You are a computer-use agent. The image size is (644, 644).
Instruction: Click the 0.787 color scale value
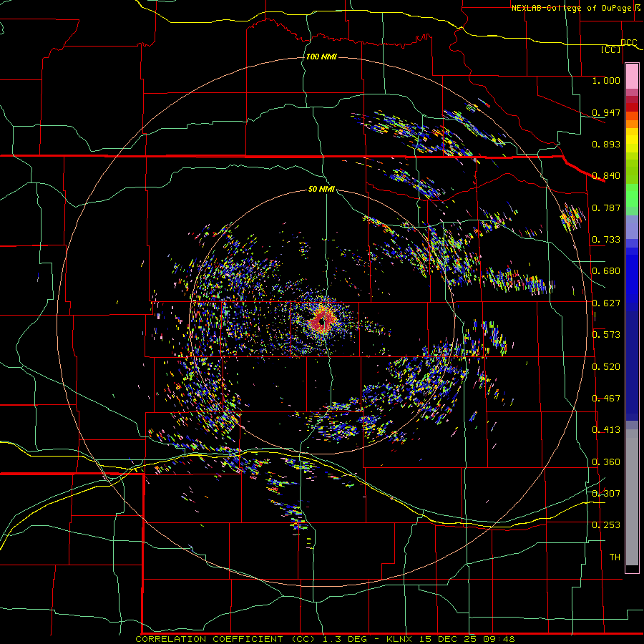[x=606, y=208]
